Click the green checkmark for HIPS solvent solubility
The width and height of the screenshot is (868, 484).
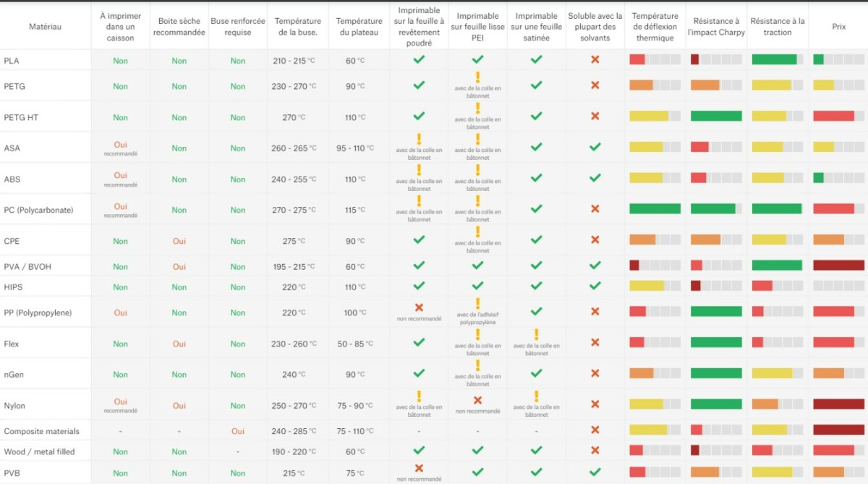595,286
